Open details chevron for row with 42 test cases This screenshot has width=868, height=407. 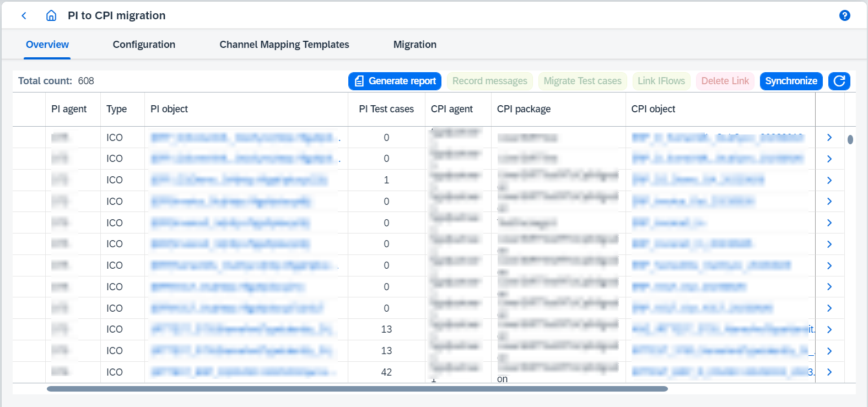pos(829,372)
